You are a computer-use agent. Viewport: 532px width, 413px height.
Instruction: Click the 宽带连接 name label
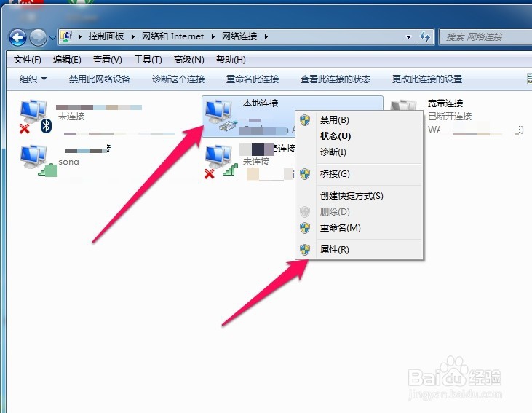445,103
